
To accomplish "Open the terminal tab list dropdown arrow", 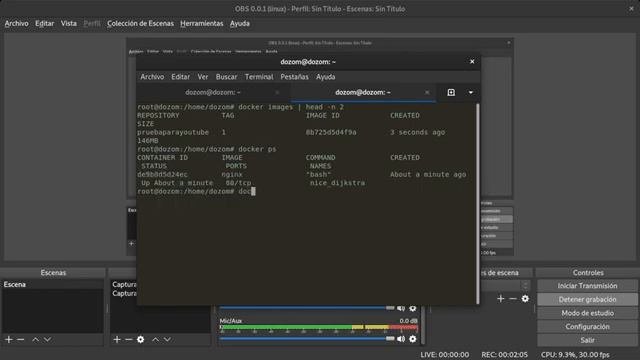I will pos(471,93).
